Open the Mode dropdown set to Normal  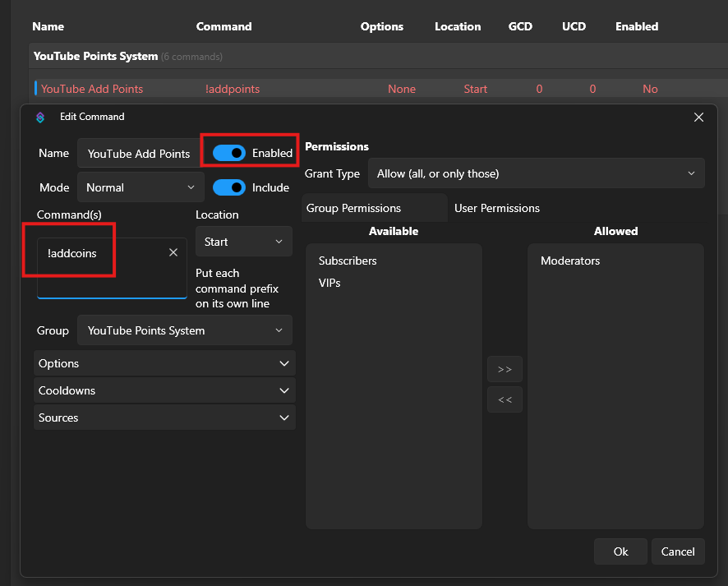pos(141,187)
